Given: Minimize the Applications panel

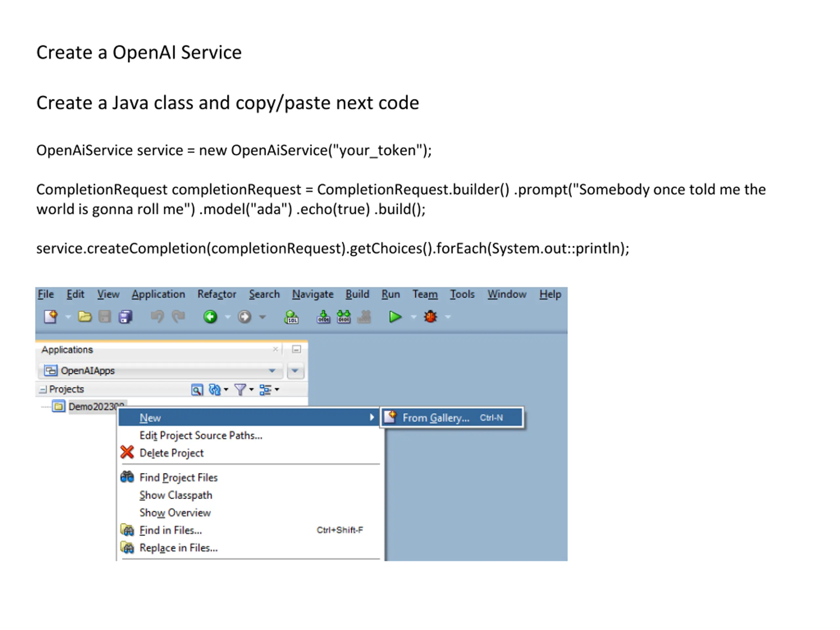Looking at the screenshot, I should (297, 349).
